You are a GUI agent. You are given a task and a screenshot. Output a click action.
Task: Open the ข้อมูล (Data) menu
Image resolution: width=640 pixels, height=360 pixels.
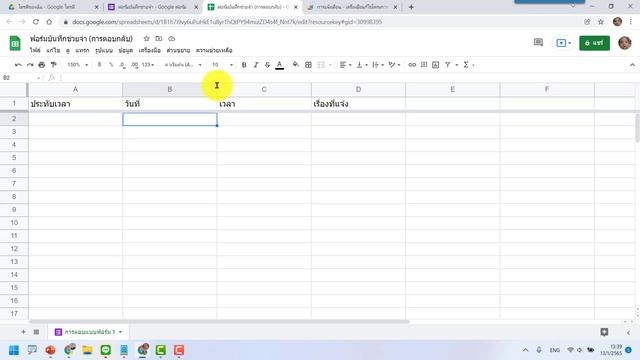click(x=126, y=50)
